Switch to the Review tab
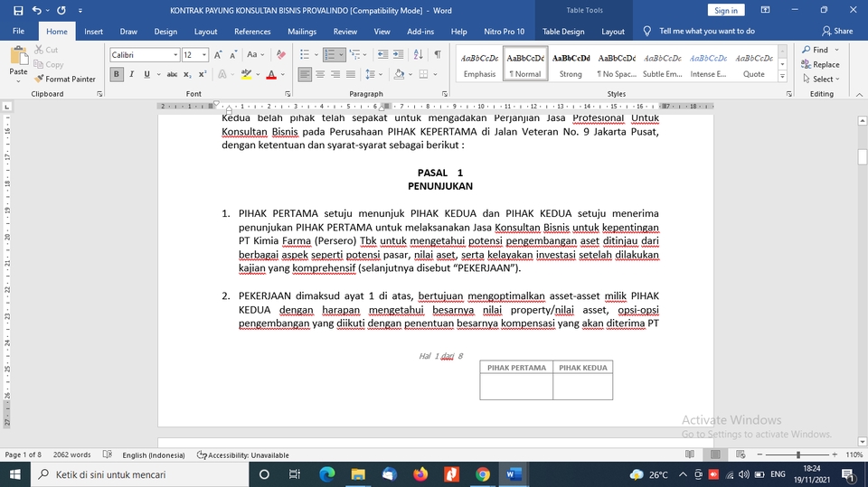Screen dimensions: 868x487 [x=344, y=32]
